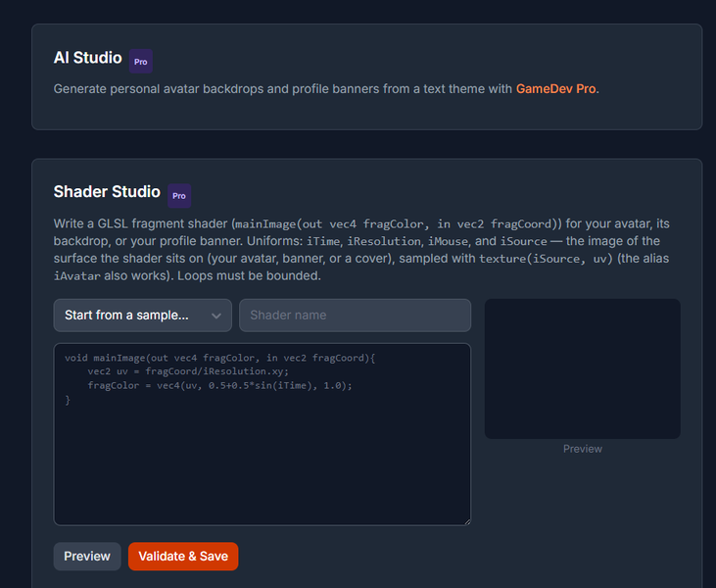Screen dimensions: 716x588
Task: Click the gray Preview button
Action: (87, 556)
